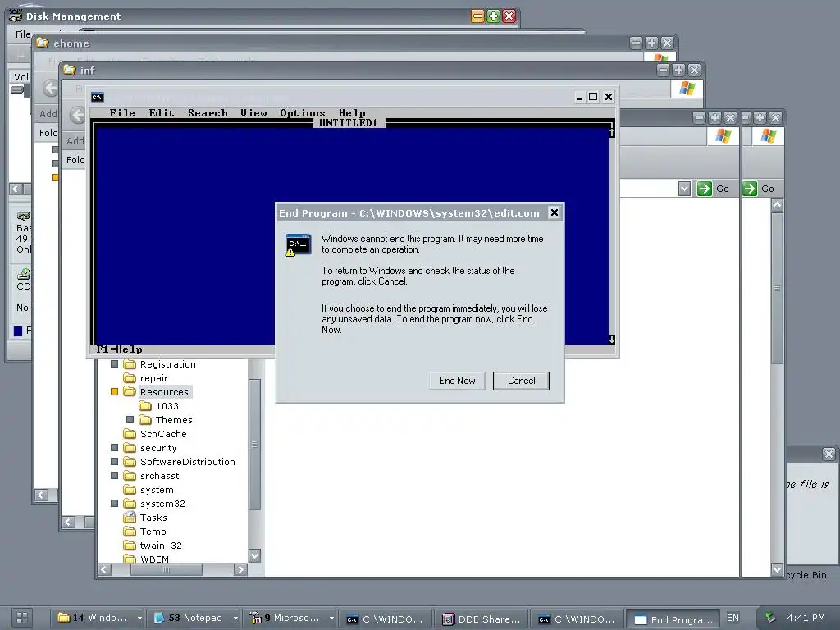This screenshot has height=630, width=840.
Task: Expand the srchasst folder node
Action: pos(114,476)
